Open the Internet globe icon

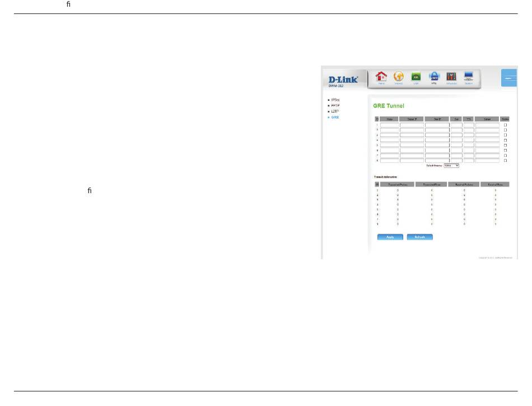[x=399, y=77]
